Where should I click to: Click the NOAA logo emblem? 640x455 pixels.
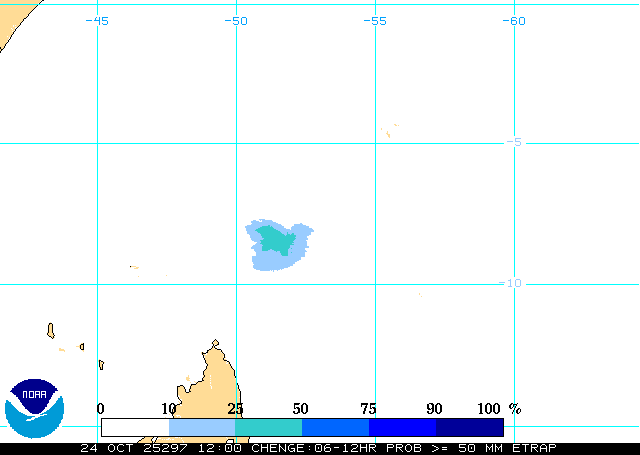point(34,409)
